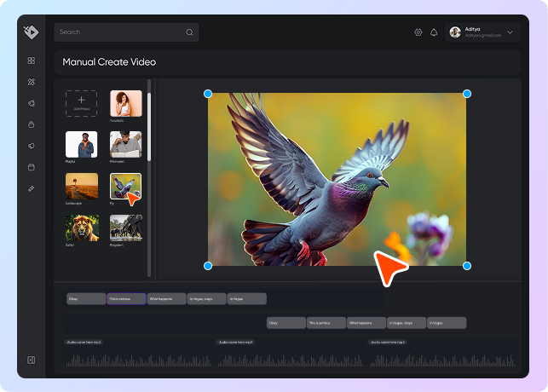The height and width of the screenshot is (392, 548).
Task: Expand the Aditya account dropdown chevron
Action: (511, 32)
